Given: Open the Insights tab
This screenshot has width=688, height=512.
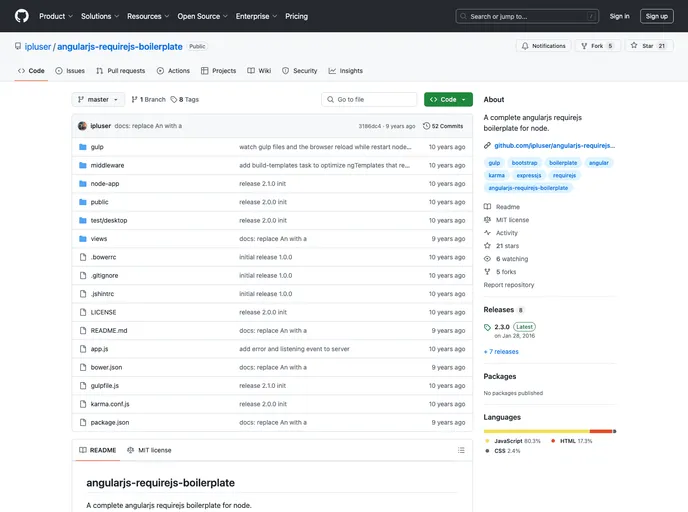Looking at the screenshot, I should [x=346, y=71].
